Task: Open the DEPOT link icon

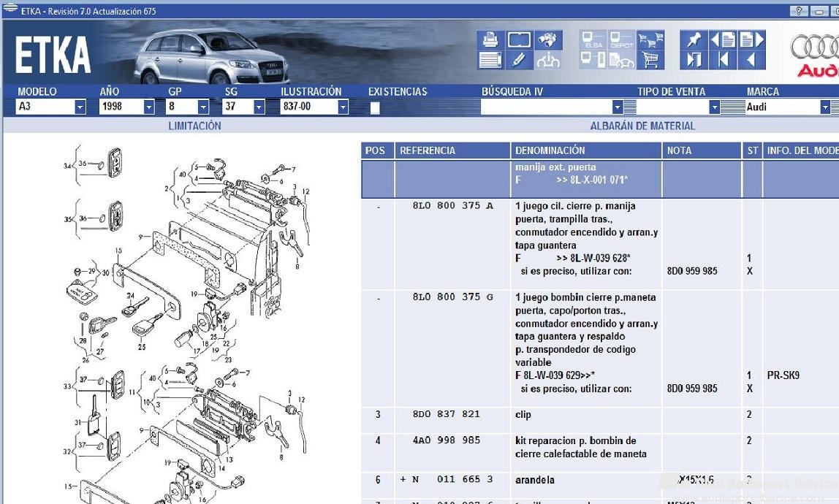Action: coord(622,40)
